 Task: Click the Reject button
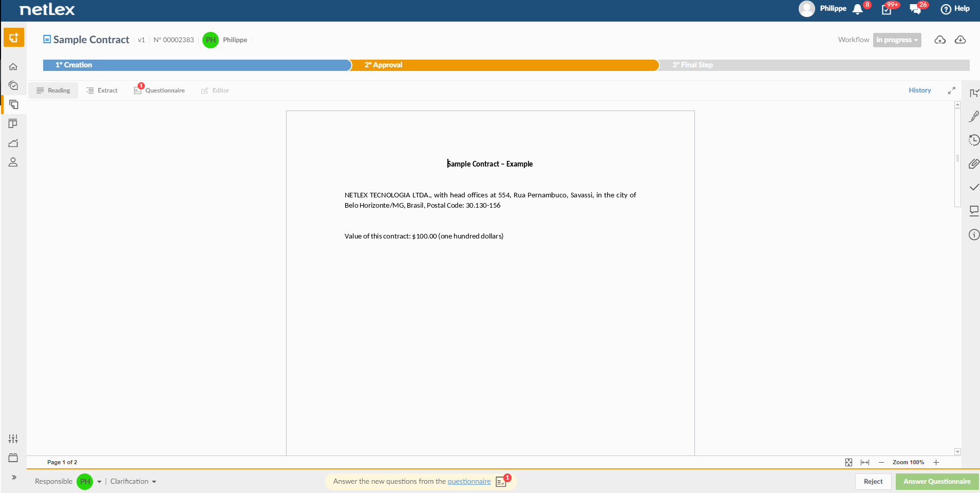[x=873, y=482]
